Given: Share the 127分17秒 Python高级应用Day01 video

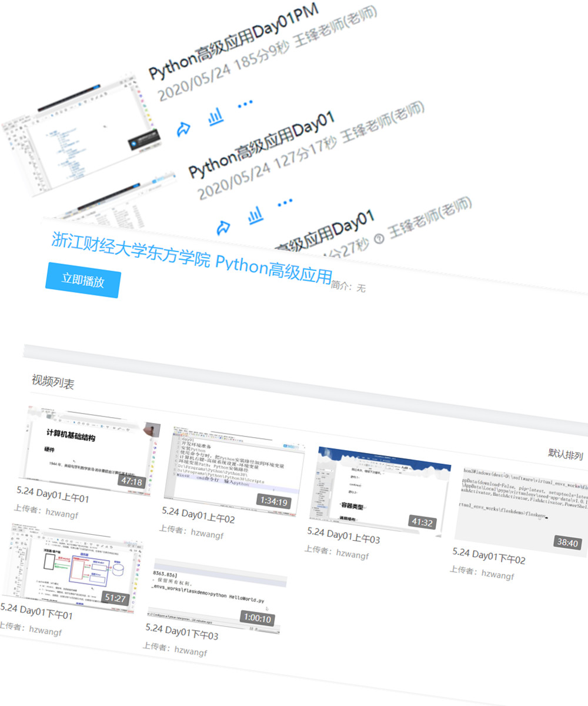Looking at the screenshot, I should (x=223, y=228).
